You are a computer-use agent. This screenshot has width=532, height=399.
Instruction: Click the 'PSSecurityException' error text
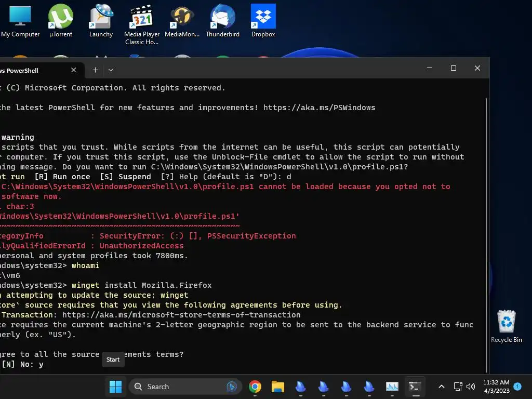point(251,236)
